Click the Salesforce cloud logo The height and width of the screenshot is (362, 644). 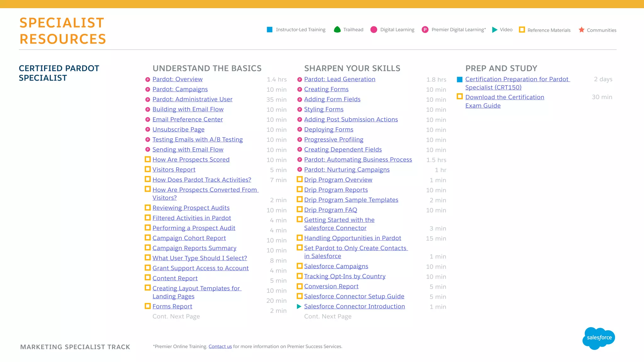pos(599,338)
